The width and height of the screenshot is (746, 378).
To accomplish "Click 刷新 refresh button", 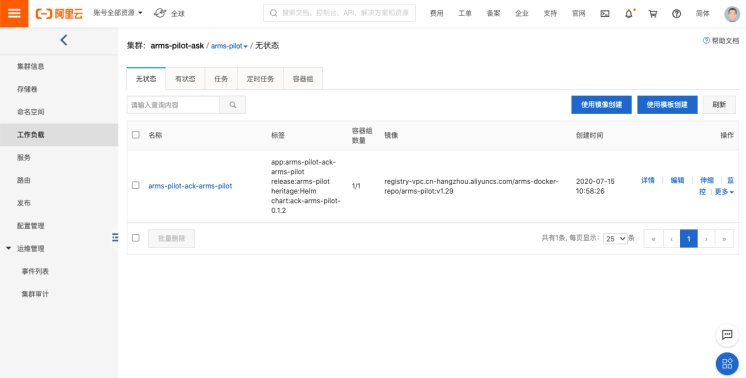I will point(719,105).
